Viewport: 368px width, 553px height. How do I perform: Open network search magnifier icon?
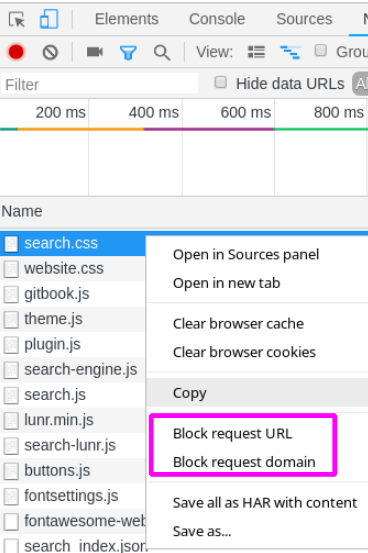tap(162, 53)
